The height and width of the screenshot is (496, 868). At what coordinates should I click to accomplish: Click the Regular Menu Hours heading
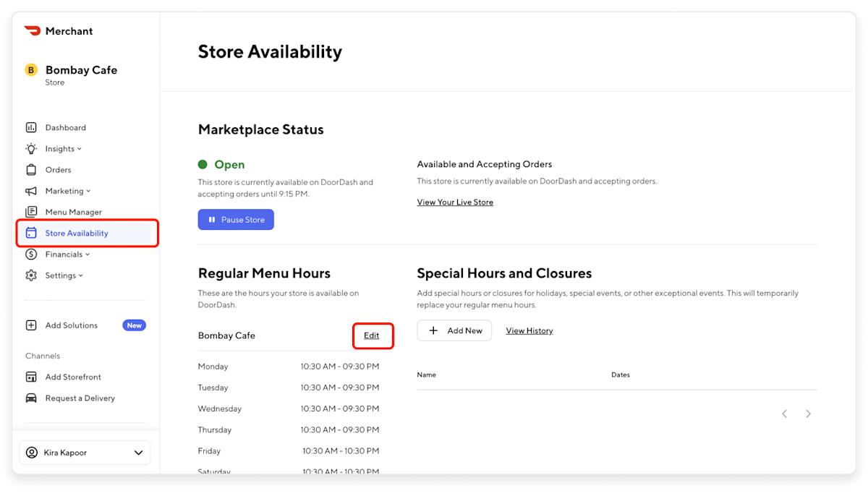[264, 273]
